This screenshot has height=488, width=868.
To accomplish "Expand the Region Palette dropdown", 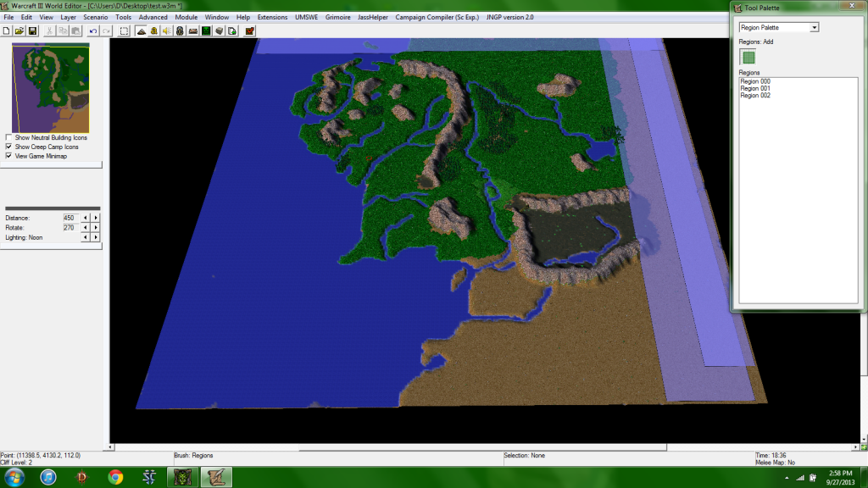I will point(814,27).
